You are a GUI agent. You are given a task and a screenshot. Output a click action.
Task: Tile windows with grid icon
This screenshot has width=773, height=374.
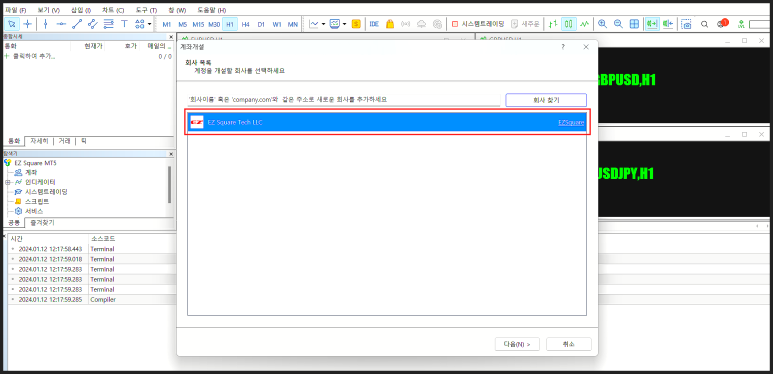click(x=634, y=24)
